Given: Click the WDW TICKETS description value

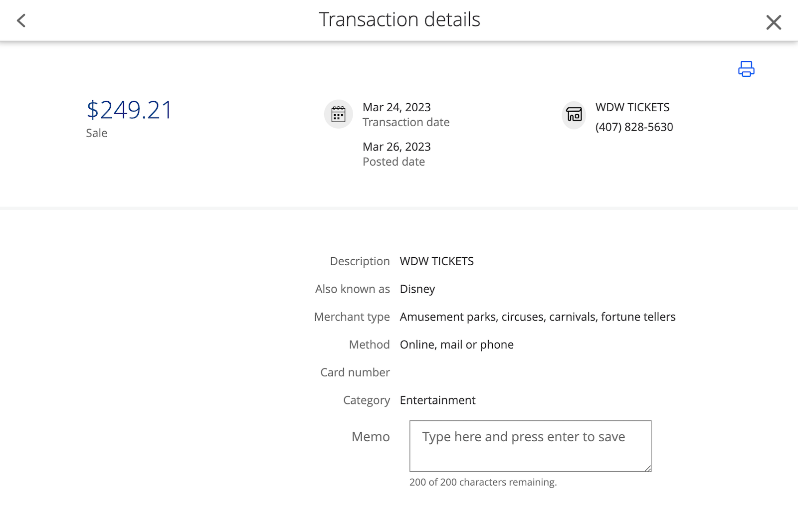Looking at the screenshot, I should [x=436, y=261].
